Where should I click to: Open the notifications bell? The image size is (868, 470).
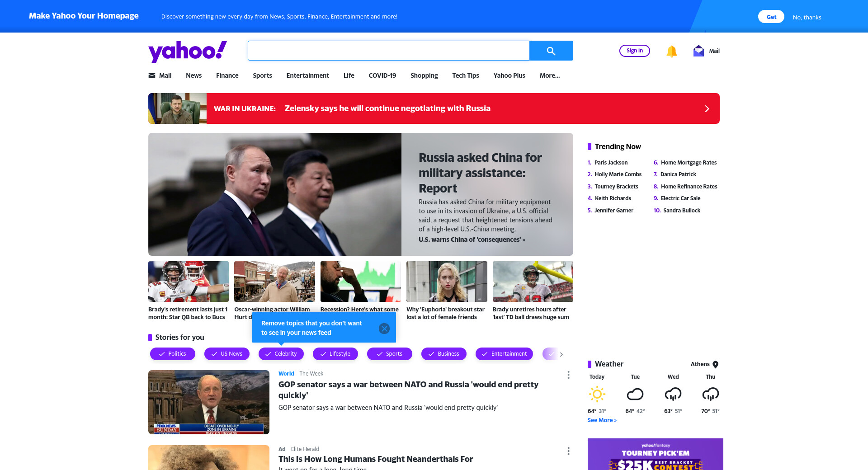tap(671, 51)
